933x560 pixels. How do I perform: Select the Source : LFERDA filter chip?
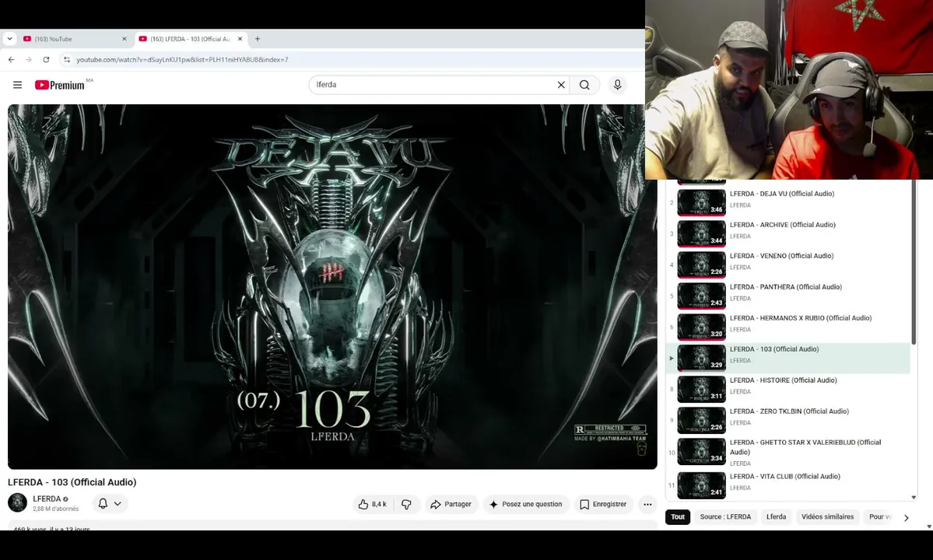[725, 516]
